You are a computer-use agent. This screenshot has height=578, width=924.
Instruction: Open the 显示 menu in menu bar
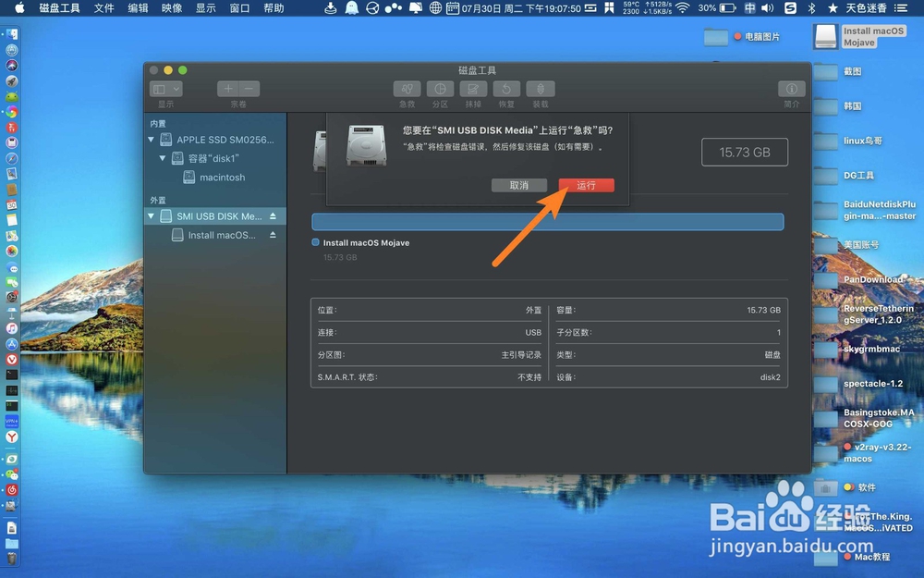tap(206, 8)
